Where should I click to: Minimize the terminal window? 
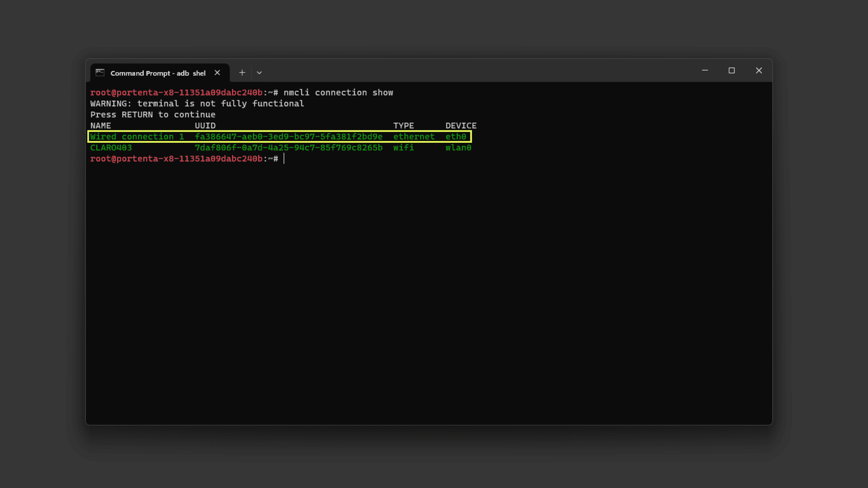pos(705,71)
